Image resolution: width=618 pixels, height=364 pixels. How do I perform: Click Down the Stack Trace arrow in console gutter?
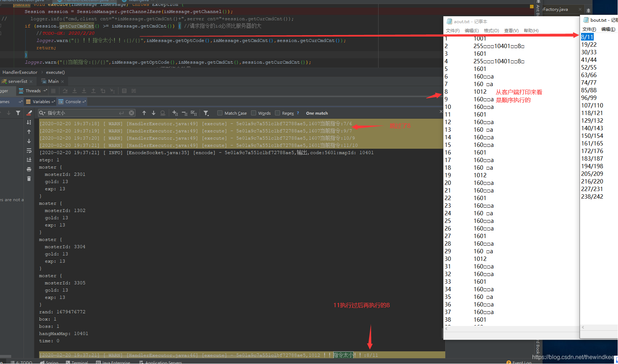pyautogui.click(x=29, y=141)
